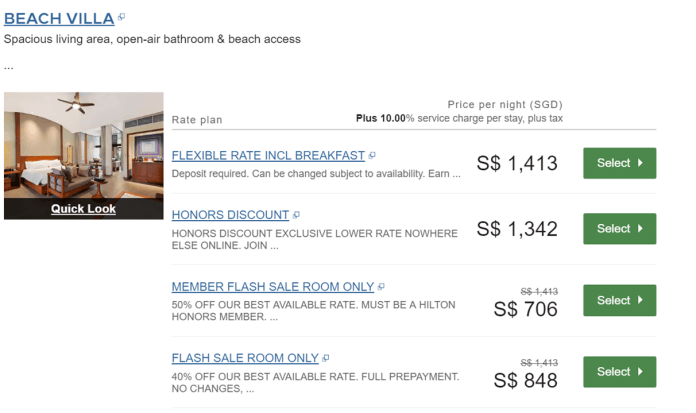Open the Flash Sale Room Only link

(245, 358)
